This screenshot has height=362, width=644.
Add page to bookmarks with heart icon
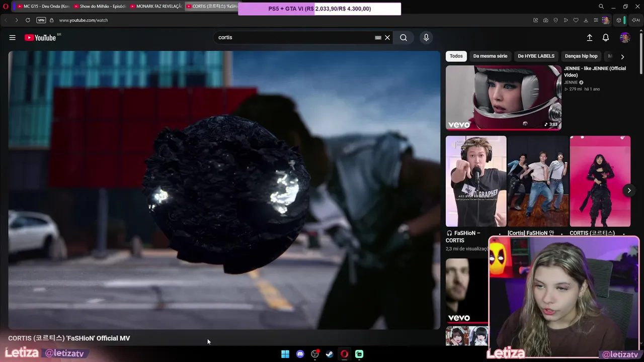(x=576, y=20)
